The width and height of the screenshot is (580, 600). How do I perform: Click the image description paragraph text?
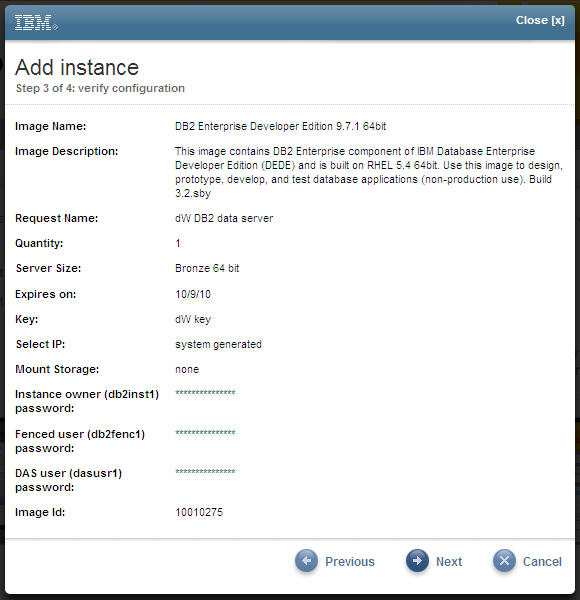[x=369, y=172]
